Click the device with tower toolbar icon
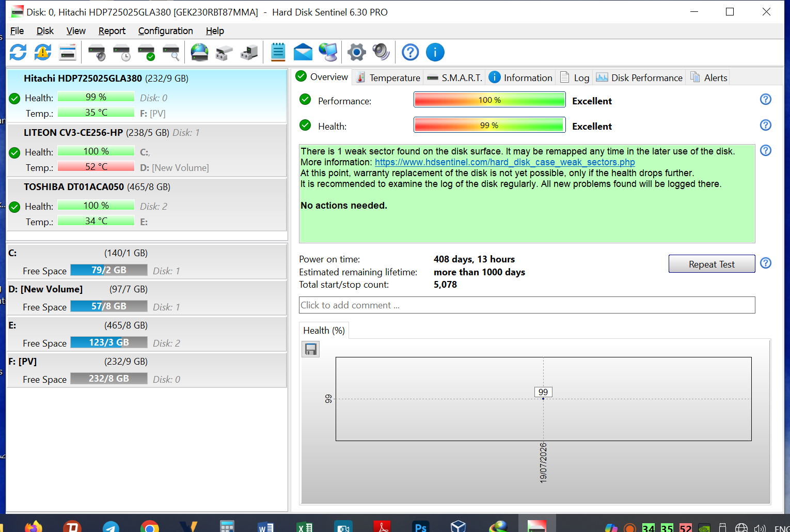The image size is (790, 532). [x=249, y=52]
